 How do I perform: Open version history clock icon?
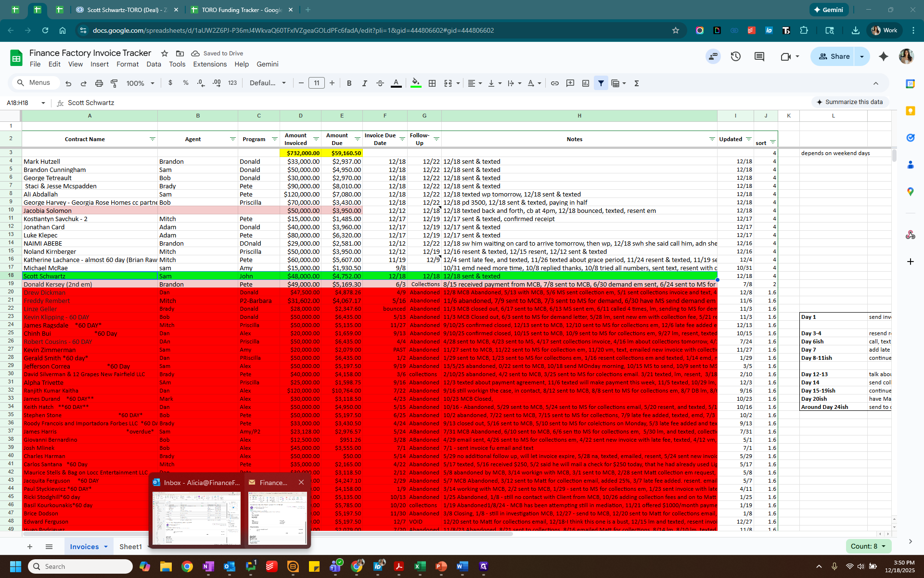pyautogui.click(x=735, y=56)
